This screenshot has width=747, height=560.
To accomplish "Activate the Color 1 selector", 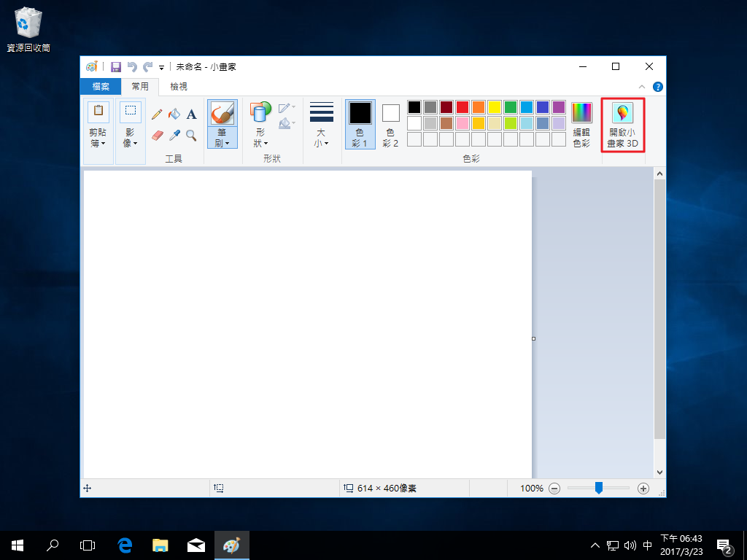I will tap(360, 124).
